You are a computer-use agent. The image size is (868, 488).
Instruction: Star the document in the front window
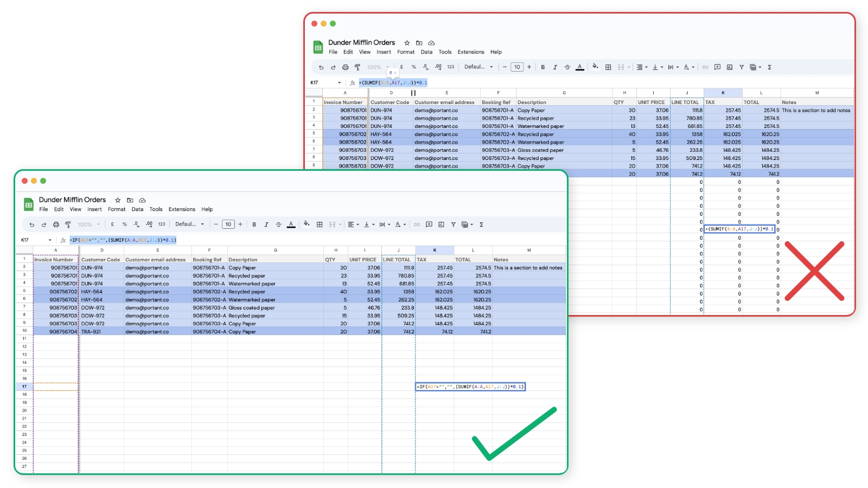click(x=118, y=200)
